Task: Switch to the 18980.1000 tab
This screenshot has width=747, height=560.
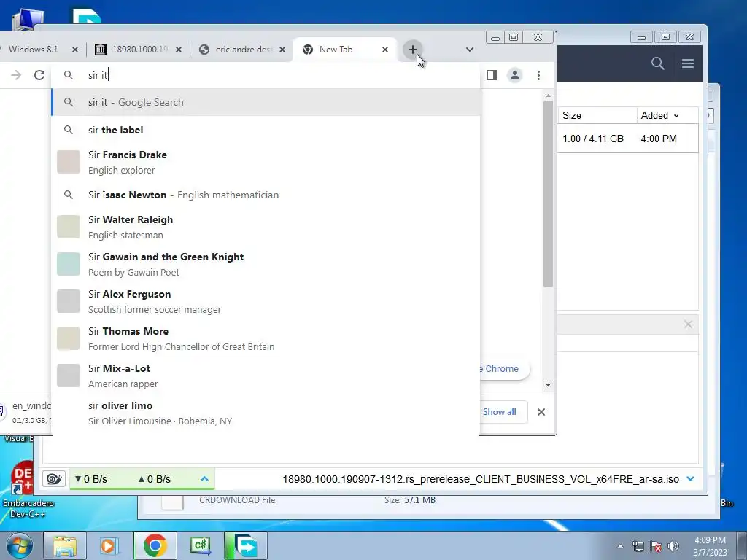Action: pos(139,50)
